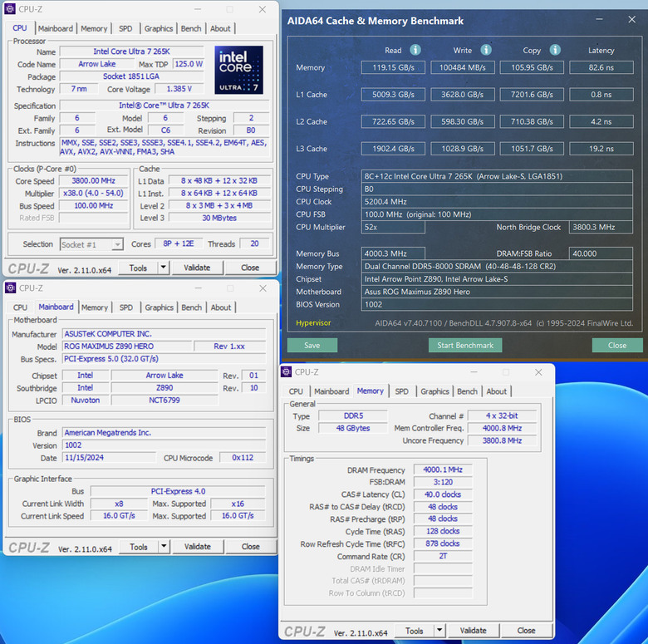This screenshot has width=648, height=644.
Task: Click the Current Link Width value x8
Action: [119, 504]
